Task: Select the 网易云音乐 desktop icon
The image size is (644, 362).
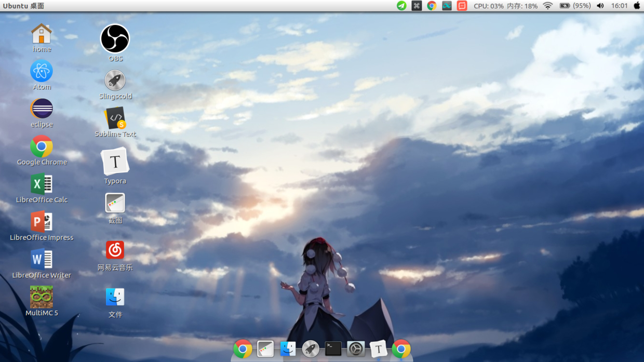Action: pyautogui.click(x=115, y=250)
